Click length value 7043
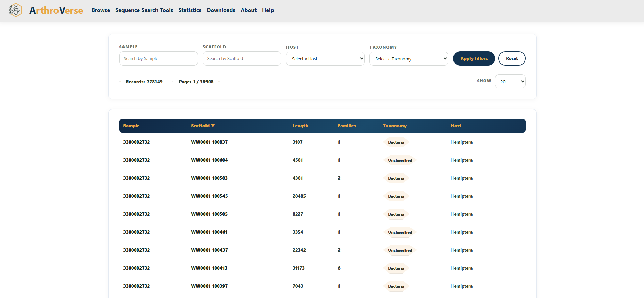Screen dimensions: 644x298 coord(298,286)
